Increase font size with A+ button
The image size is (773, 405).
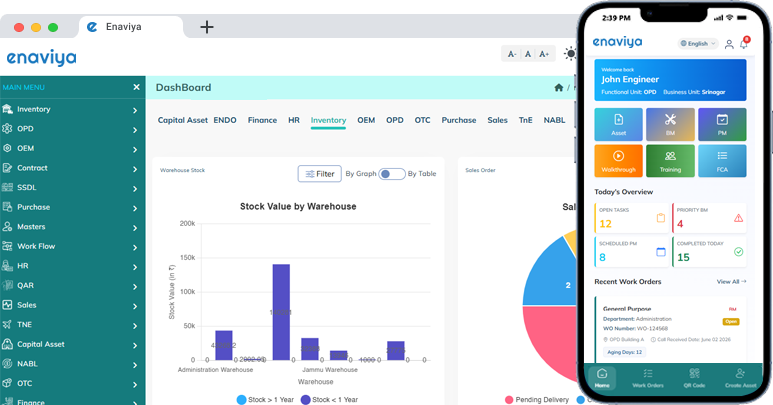tap(544, 54)
